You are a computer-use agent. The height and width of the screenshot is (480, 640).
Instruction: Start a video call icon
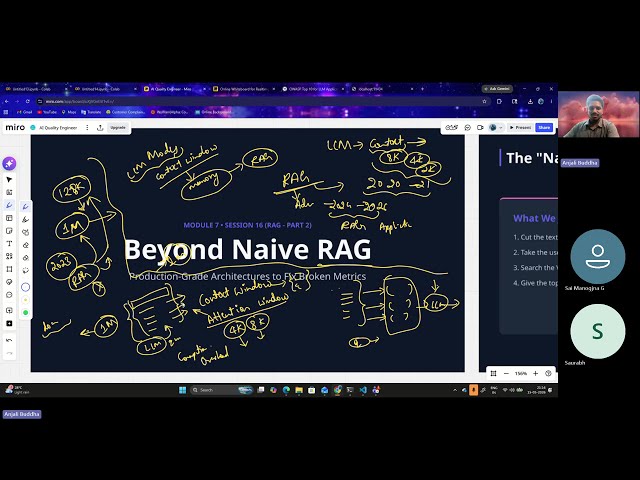coord(480,128)
